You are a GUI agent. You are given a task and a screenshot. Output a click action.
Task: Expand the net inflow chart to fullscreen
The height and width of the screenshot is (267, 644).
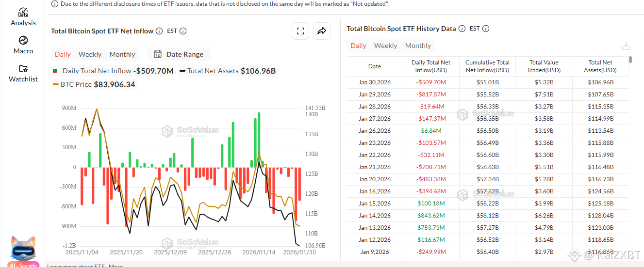[300, 31]
